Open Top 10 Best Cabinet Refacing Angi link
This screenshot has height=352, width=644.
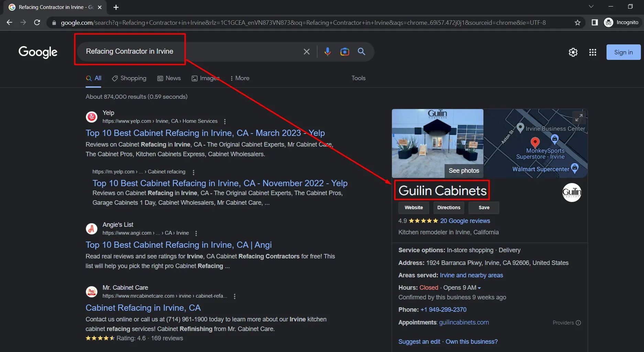[x=178, y=245]
